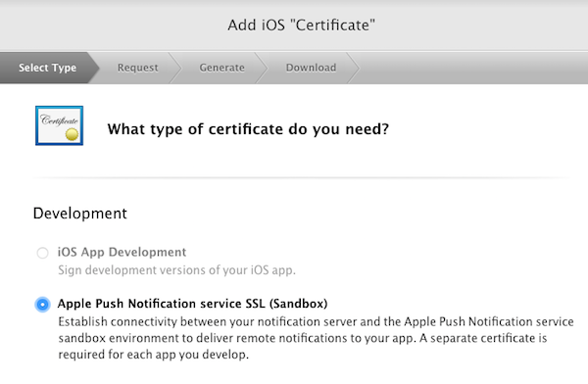The image size is (588, 384).
Task: Click the 'Add iOS "Certificate"' title
Action: [301, 25]
